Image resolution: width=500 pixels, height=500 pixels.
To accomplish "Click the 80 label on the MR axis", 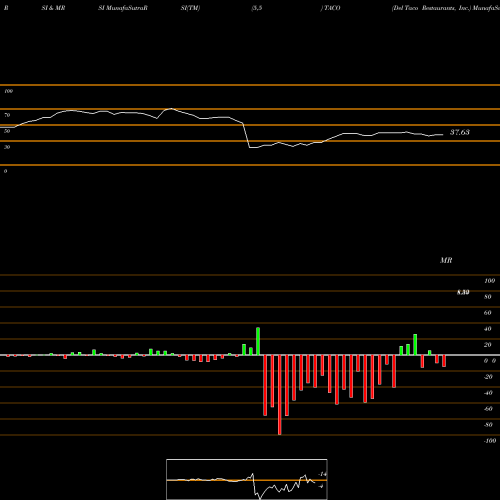I will [488, 297].
